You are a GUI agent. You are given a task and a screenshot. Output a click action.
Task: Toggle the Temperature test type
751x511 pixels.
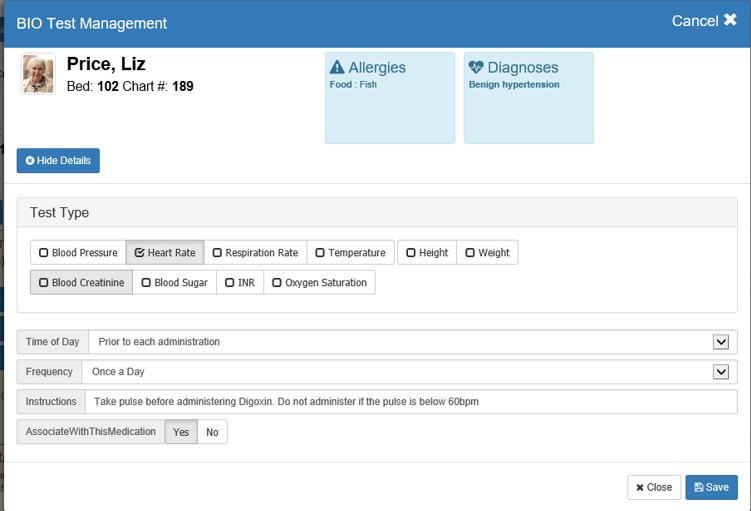point(350,253)
